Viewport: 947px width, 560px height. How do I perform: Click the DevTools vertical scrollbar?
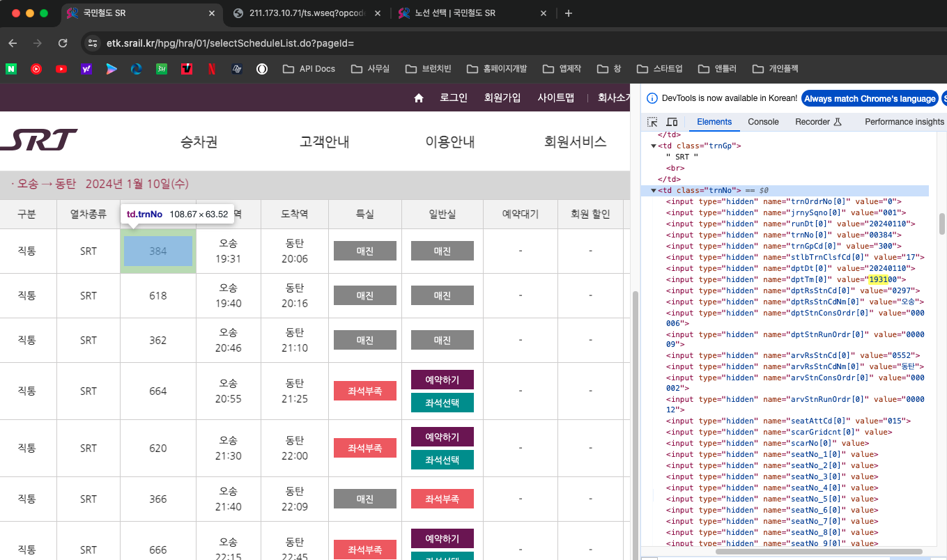(x=942, y=224)
